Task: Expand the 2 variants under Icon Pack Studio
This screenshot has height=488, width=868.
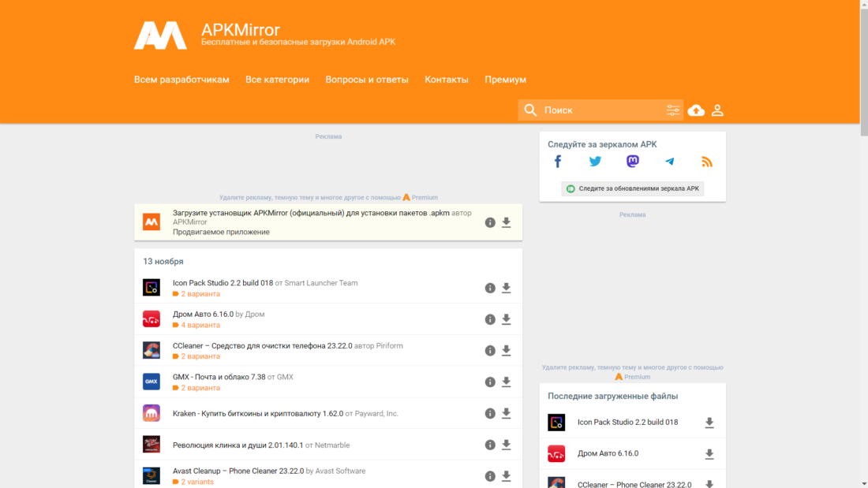Action: (x=200, y=294)
